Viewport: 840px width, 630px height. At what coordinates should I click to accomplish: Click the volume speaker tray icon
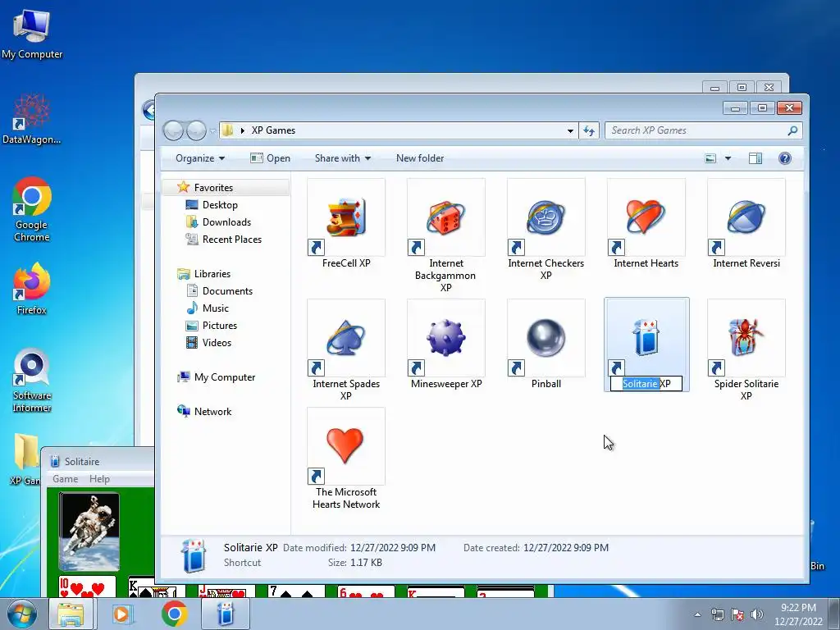coord(756,614)
